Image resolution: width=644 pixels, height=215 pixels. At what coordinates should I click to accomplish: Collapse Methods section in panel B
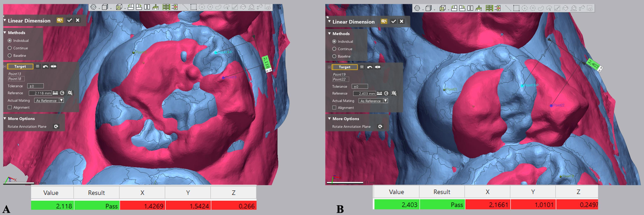(329, 33)
